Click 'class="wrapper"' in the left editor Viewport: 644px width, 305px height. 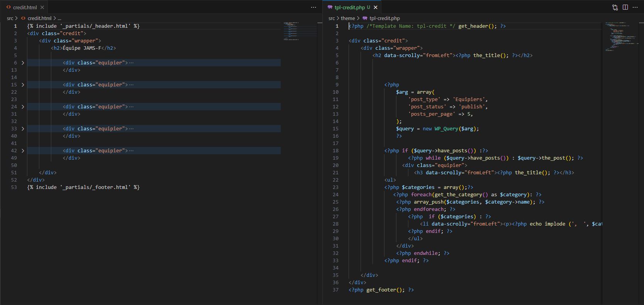tap(76, 40)
